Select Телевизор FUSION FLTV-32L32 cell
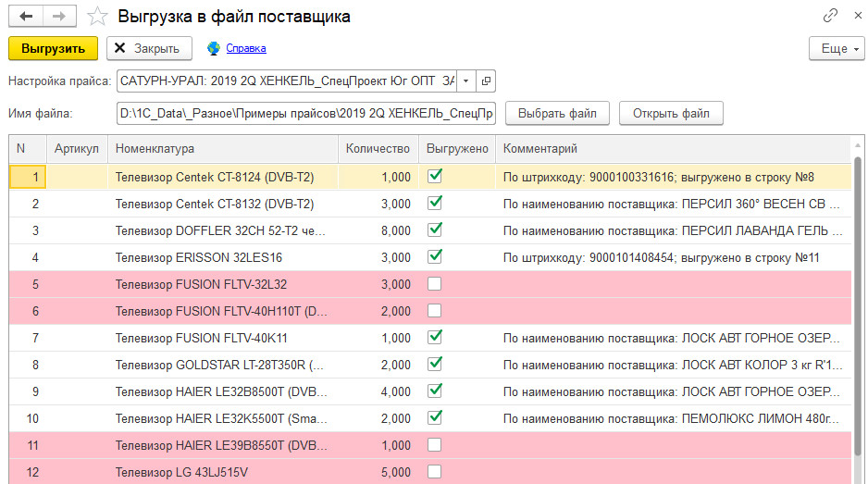This screenshot has width=868, height=484. point(223,284)
